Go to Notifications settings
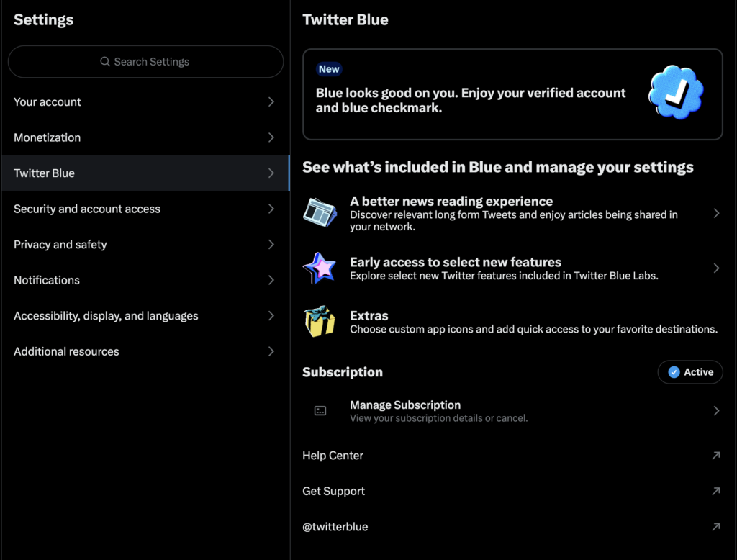This screenshot has width=737, height=560. (x=47, y=280)
